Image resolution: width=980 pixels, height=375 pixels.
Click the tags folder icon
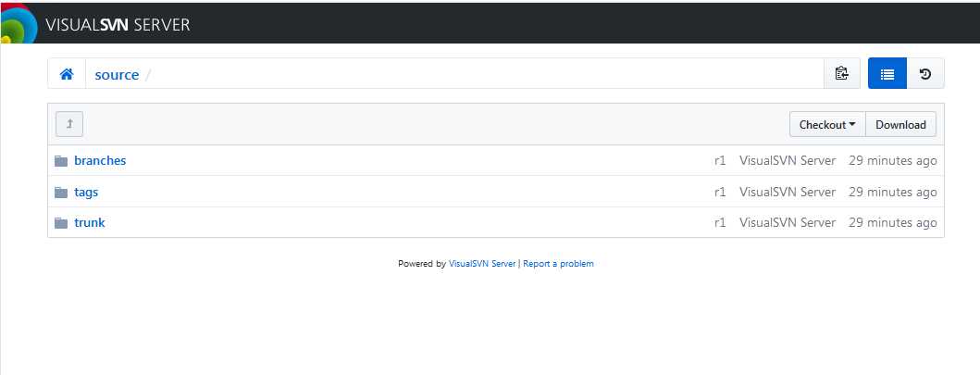pyautogui.click(x=61, y=192)
